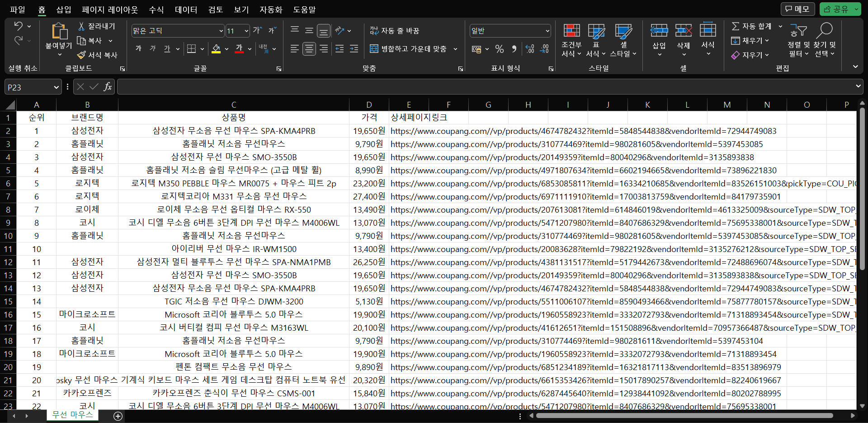Click the text orientation icon
This screenshot has height=423, width=868.
coord(340,30)
